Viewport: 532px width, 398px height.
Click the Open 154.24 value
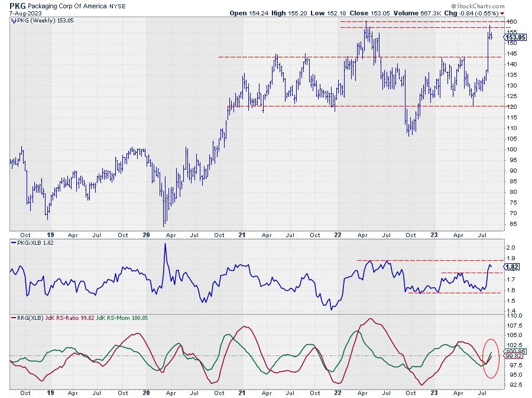[249, 13]
